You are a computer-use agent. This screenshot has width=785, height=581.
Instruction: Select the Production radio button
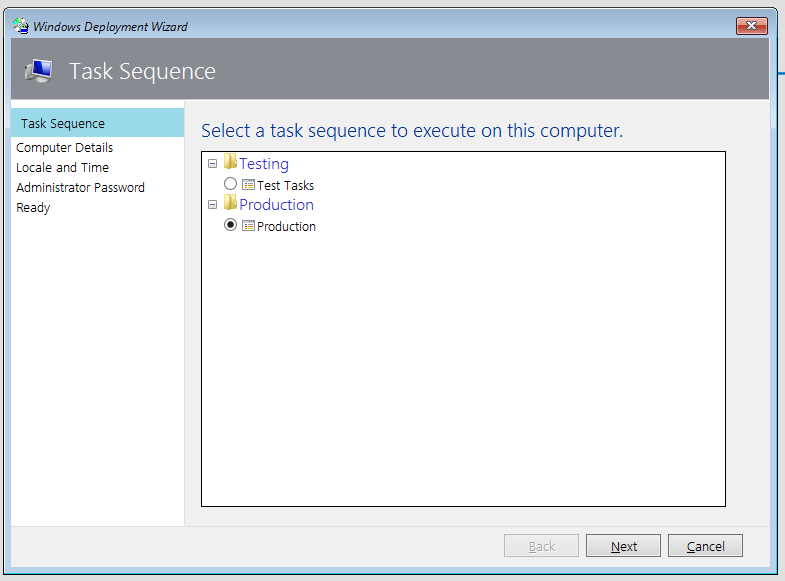point(230,225)
